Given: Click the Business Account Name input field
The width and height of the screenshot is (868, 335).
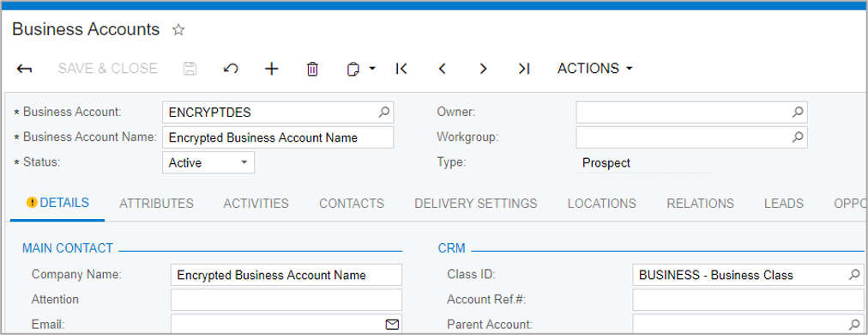Looking at the screenshot, I should coord(278,137).
